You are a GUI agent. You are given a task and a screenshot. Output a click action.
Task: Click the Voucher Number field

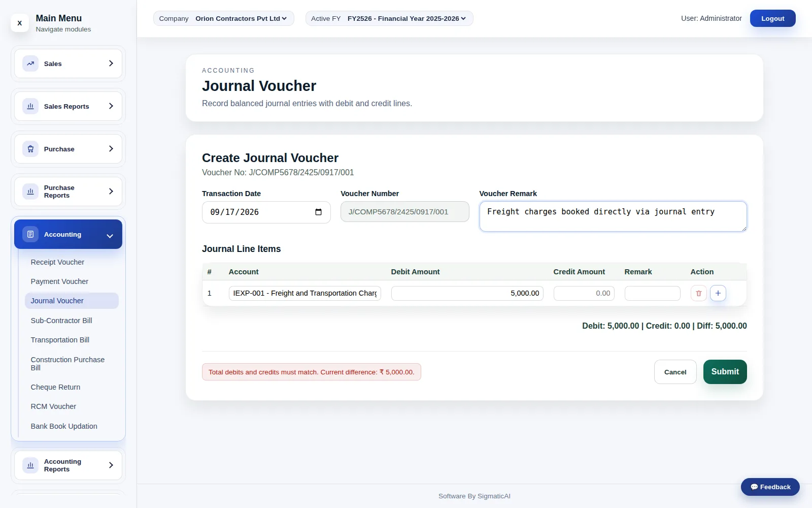point(405,212)
